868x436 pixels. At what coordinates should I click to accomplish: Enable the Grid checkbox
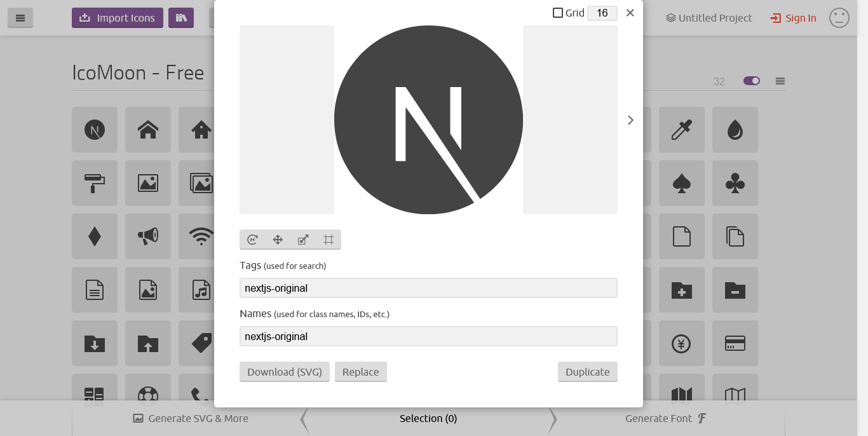(558, 13)
